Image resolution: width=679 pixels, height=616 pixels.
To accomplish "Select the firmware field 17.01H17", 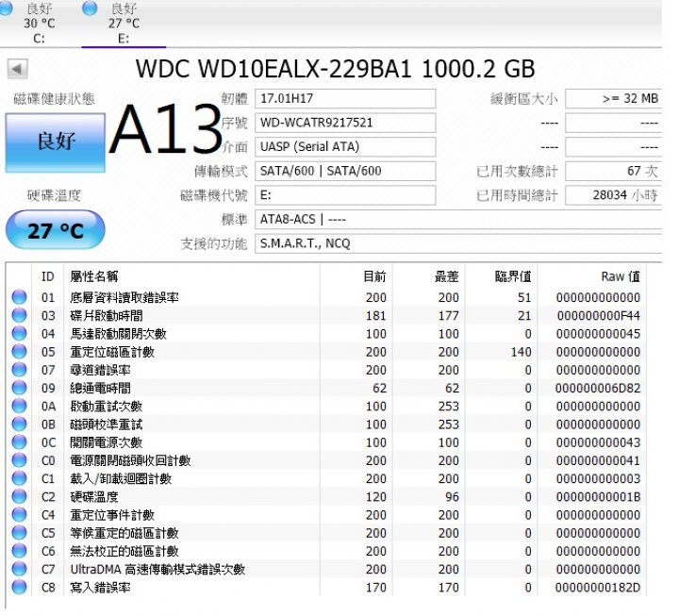I will pyautogui.click(x=345, y=99).
